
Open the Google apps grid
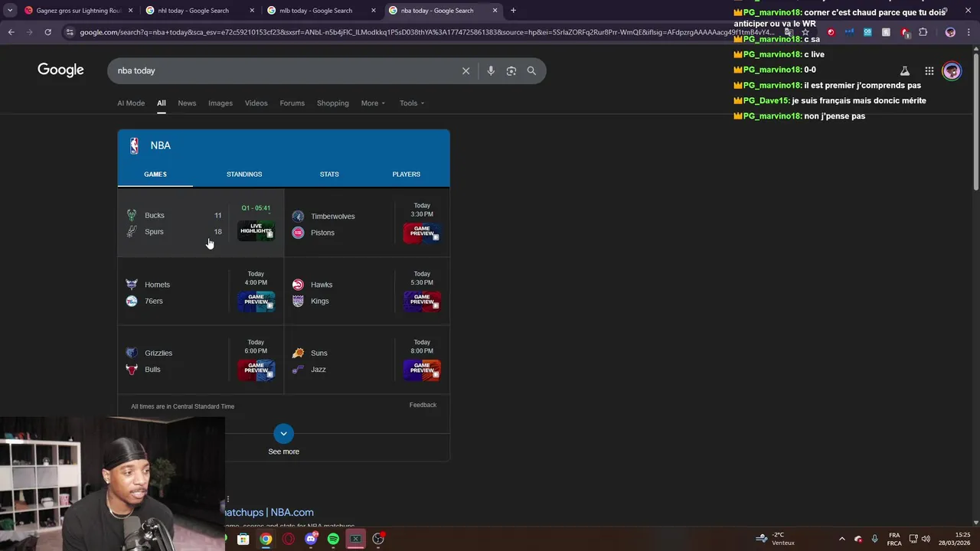click(x=929, y=70)
